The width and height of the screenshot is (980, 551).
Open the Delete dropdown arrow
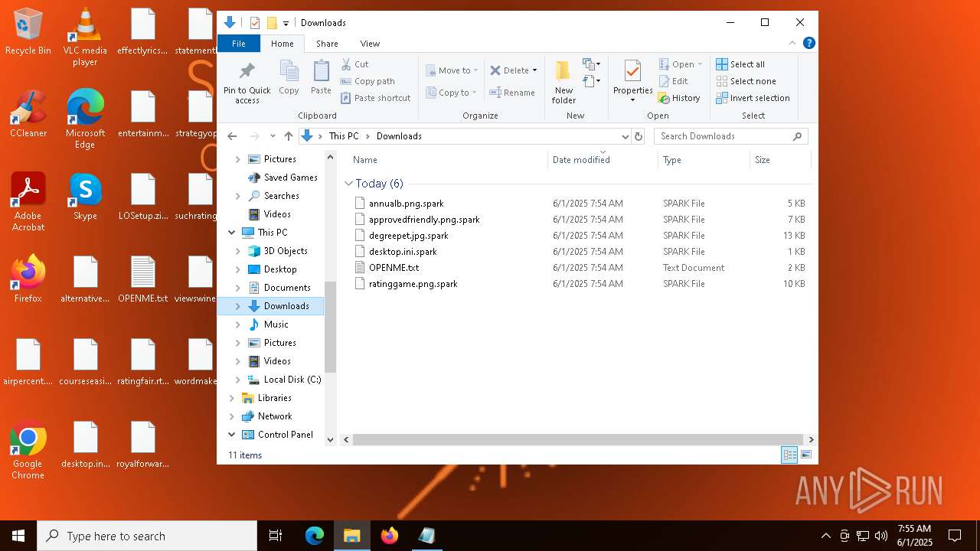534,70
